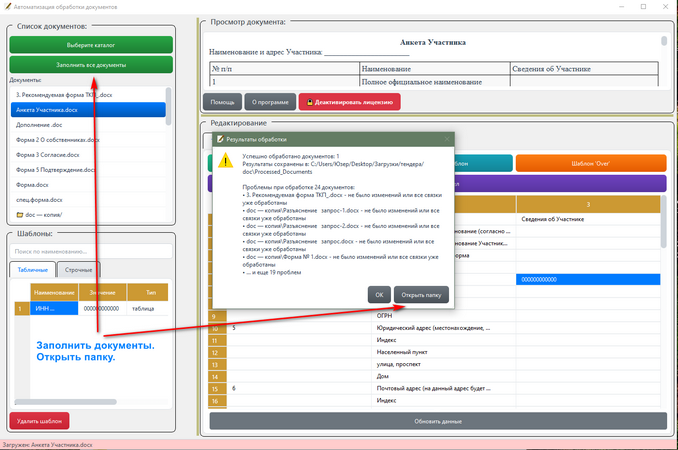
Task: Click the dialog title bar pencil icon
Action: [x=220, y=139]
